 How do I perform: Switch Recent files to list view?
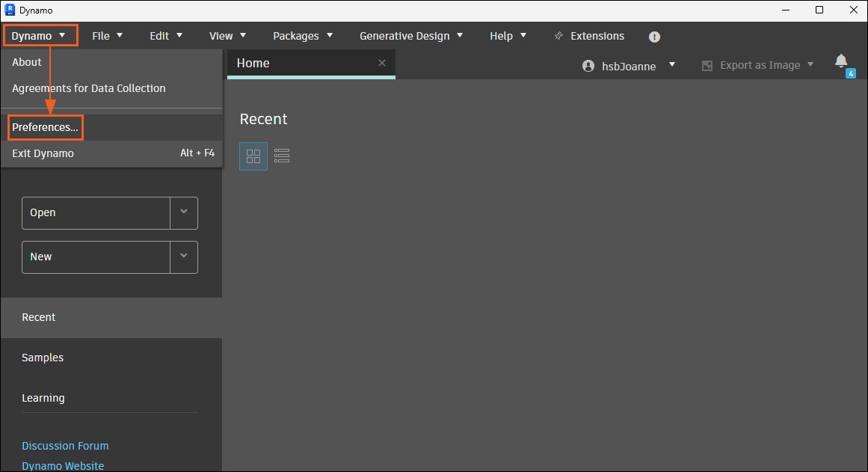coord(282,156)
